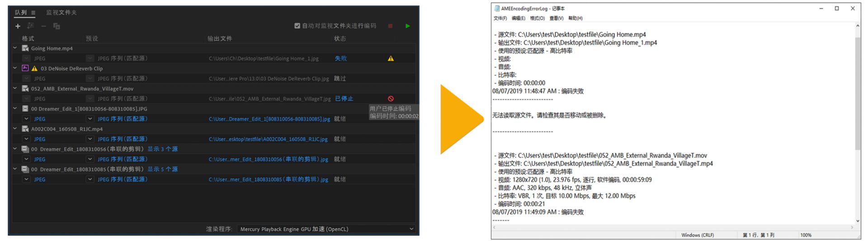Collapse the Dreamer_Edit_1808310056 stitched item
Image resolution: width=868 pixels, height=241 pixels.
(14, 149)
